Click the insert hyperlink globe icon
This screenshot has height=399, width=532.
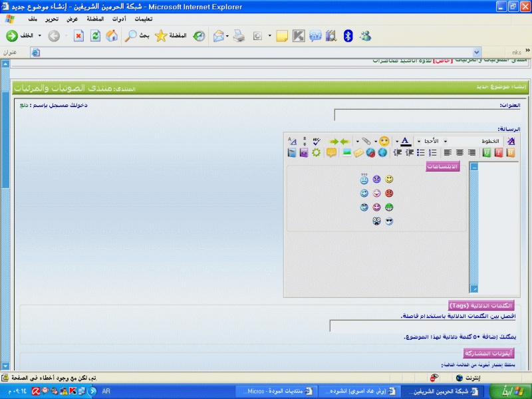click(382, 153)
